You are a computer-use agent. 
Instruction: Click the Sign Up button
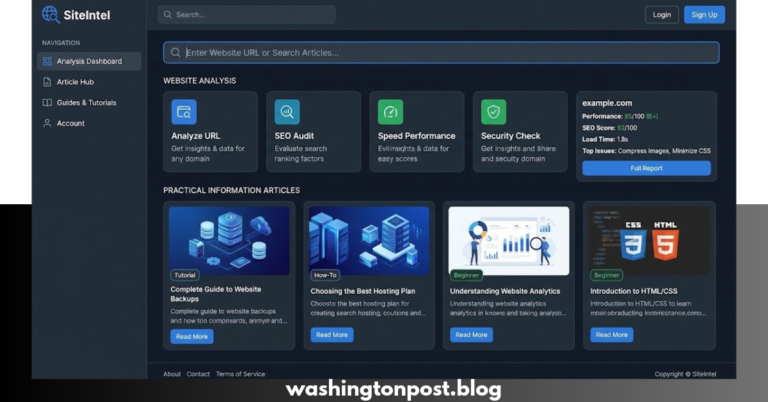coord(704,15)
